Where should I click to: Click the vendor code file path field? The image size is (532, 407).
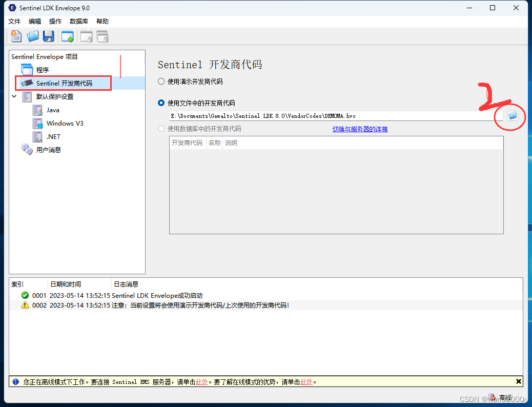[x=336, y=116]
